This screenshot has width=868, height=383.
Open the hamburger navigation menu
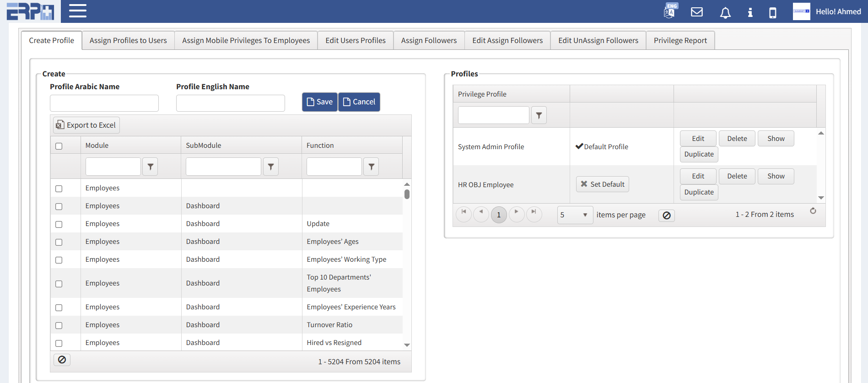[x=77, y=11]
